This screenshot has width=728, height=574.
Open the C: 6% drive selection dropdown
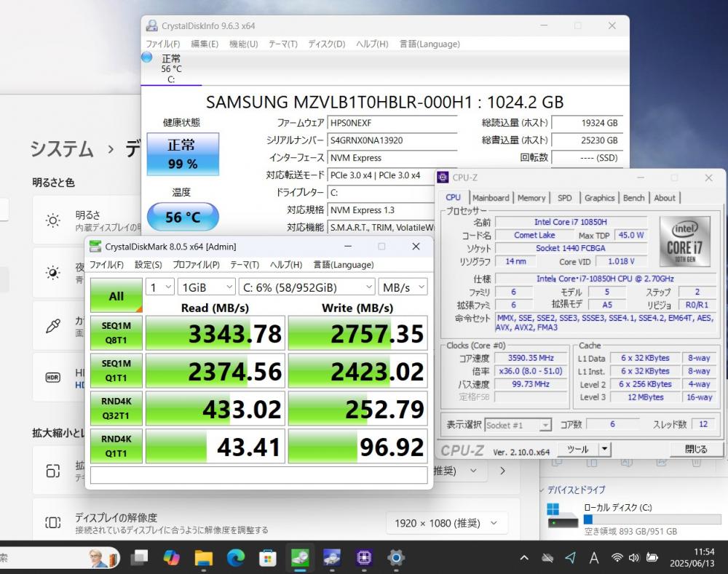point(306,287)
